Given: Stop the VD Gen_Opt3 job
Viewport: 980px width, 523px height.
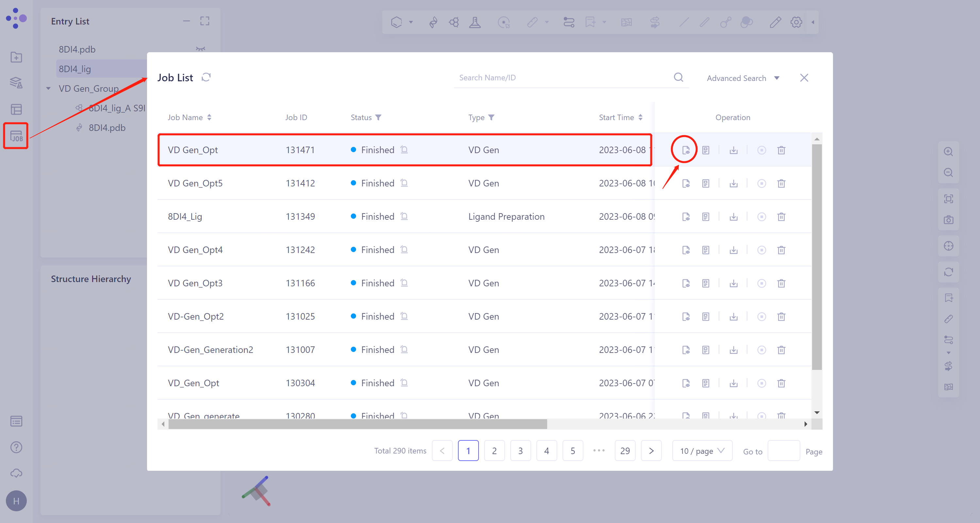Looking at the screenshot, I should click(x=761, y=283).
